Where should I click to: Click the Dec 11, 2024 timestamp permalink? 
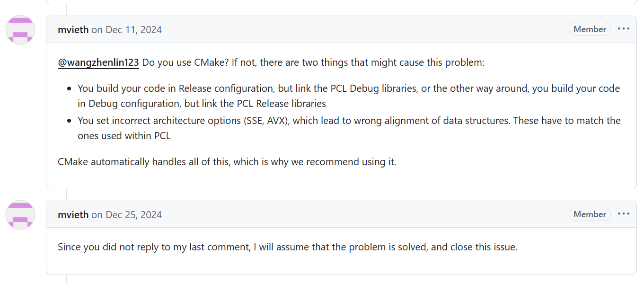pos(133,29)
